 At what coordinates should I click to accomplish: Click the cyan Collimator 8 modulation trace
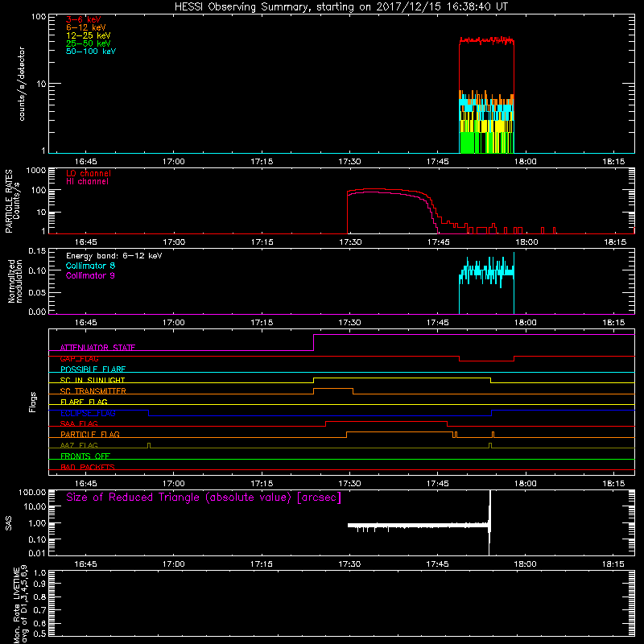click(487, 271)
